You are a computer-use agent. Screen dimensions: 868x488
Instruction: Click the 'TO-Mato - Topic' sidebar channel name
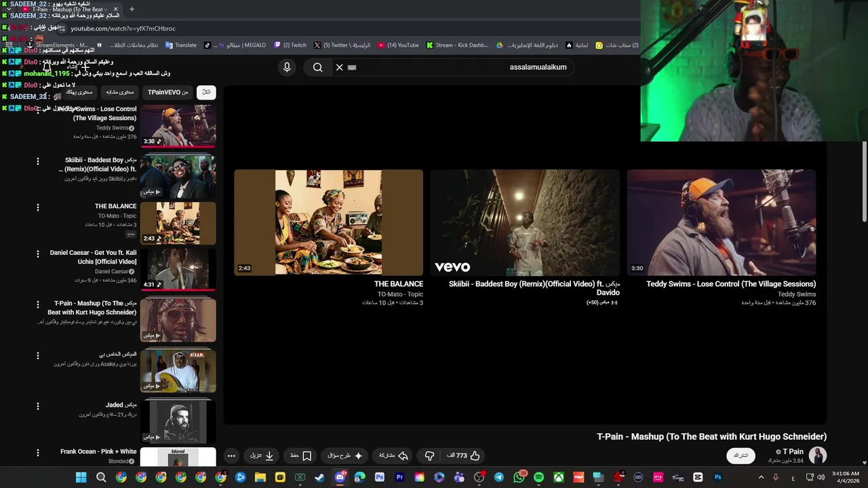(x=117, y=216)
